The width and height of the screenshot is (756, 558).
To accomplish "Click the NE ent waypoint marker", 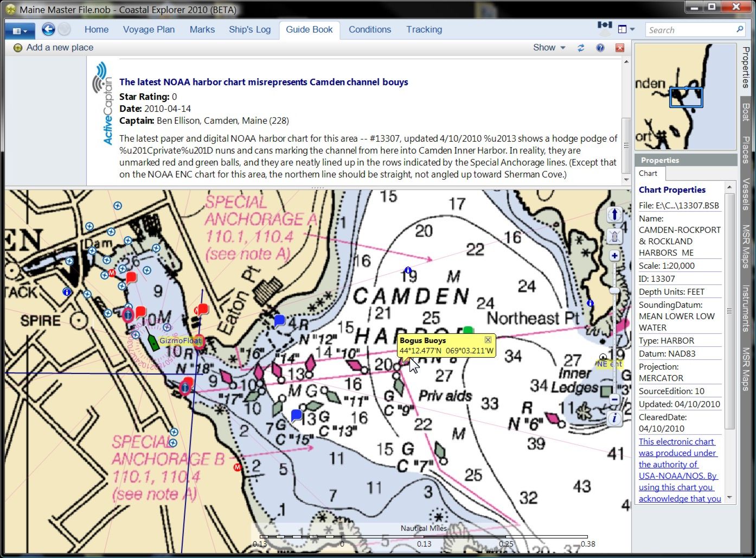I will coord(603,357).
